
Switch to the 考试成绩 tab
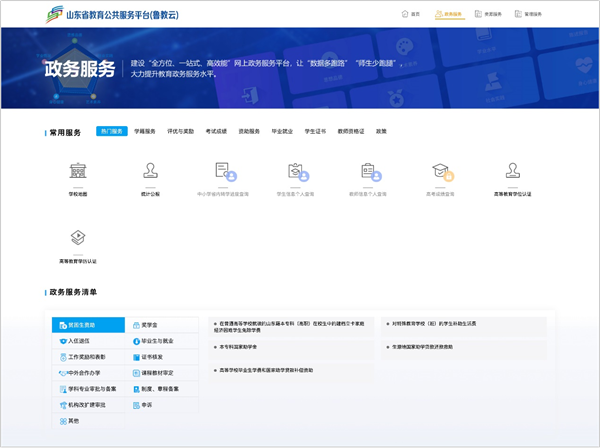coord(216,131)
